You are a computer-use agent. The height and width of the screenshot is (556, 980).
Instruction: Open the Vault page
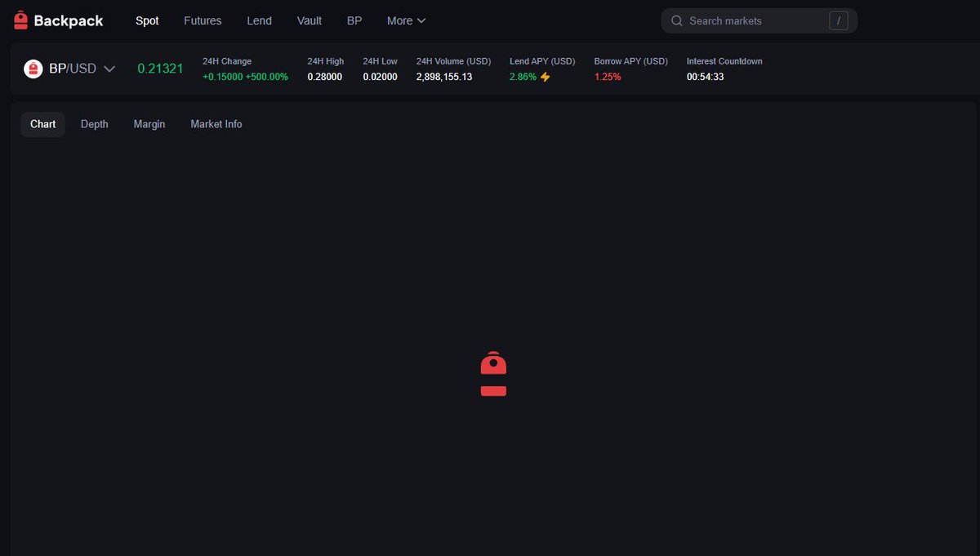tap(310, 20)
